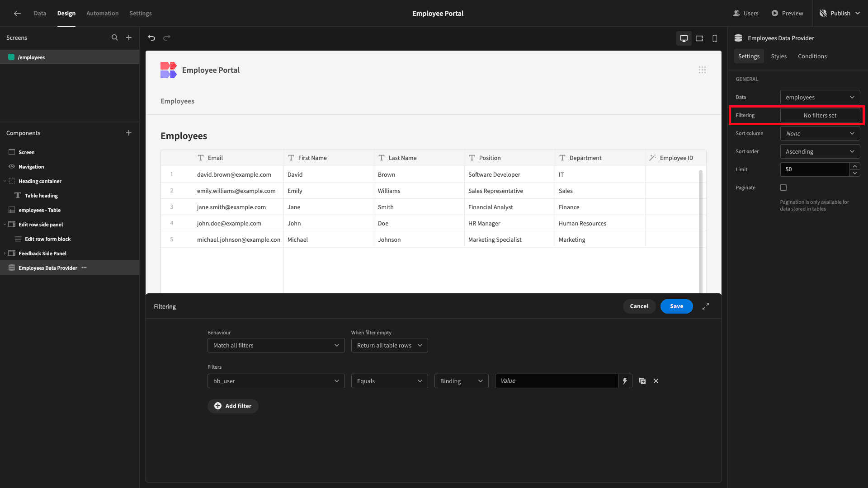Enable the Paginate checkbox
Viewport: 868px width, 488px height.
tap(783, 188)
